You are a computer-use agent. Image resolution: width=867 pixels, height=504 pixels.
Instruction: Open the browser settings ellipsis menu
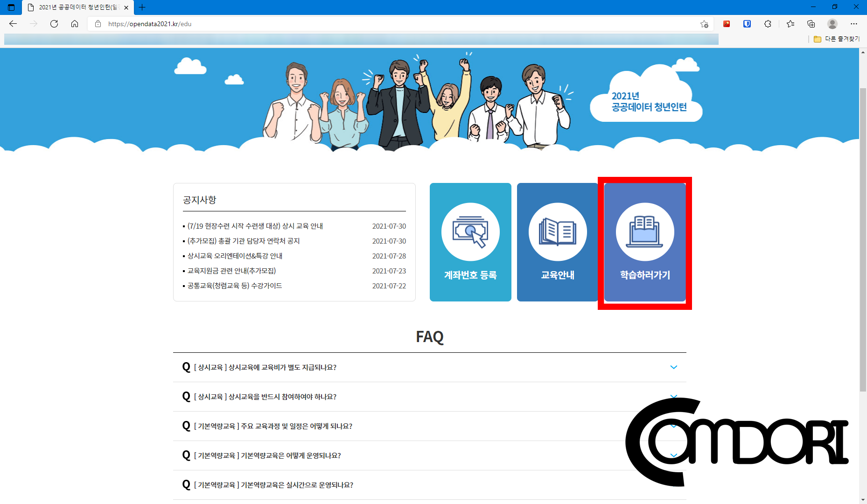[x=854, y=24]
